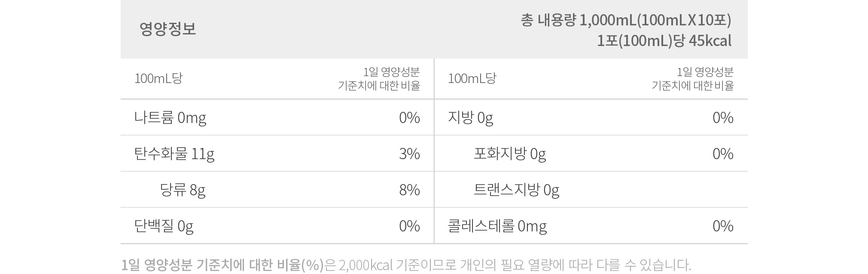Viewport: 868px width, 274px height.
Task: Click the 지방 0g row label
Action: tap(470, 117)
